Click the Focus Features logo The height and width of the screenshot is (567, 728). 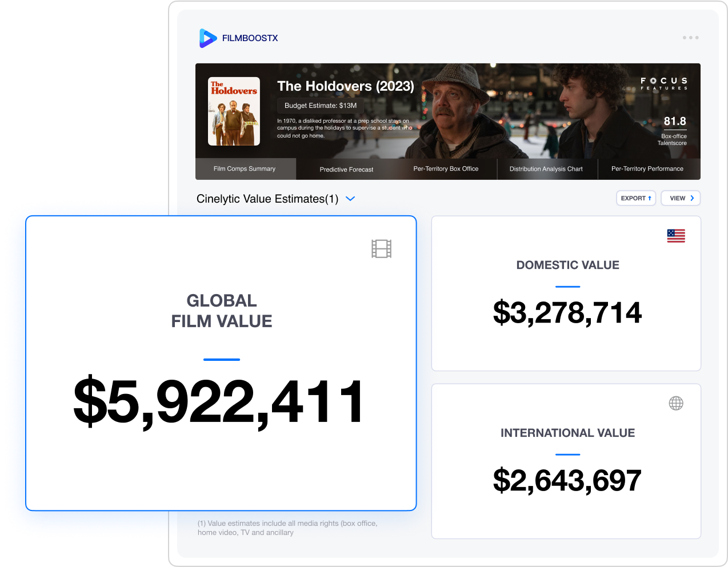point(663,83)
